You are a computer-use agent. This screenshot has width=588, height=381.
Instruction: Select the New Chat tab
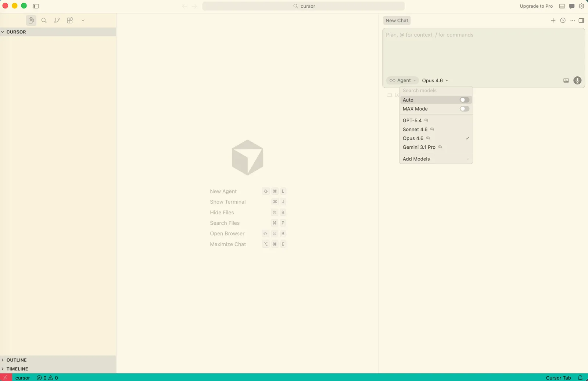point(397,21)
